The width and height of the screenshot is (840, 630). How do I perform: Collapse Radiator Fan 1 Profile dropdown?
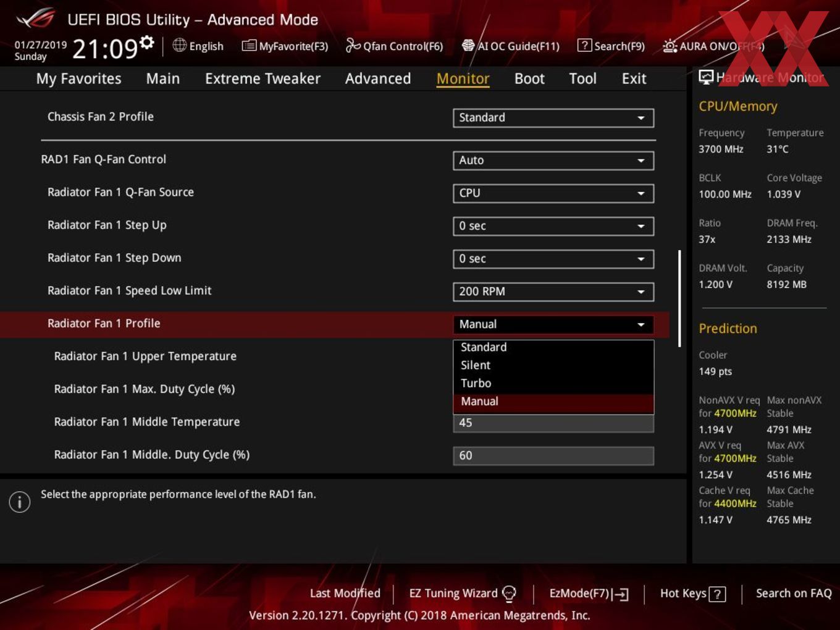coord(553,324)
